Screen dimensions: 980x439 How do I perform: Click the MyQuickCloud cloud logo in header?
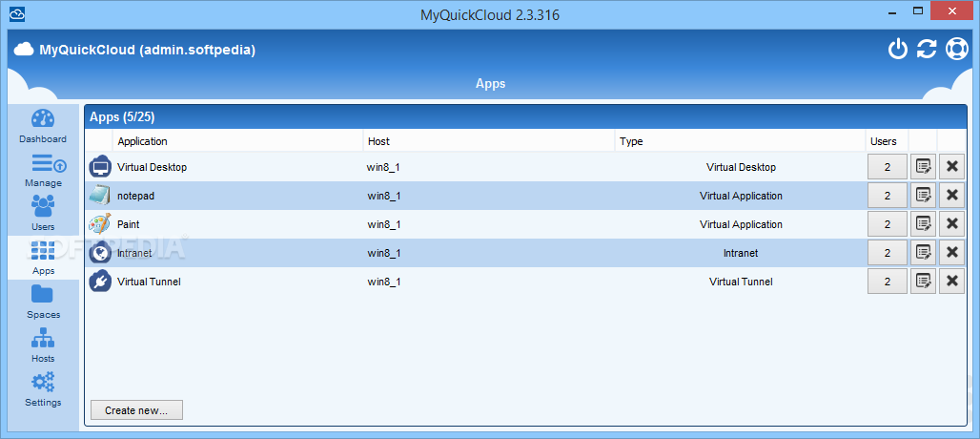pyautogui.click(x=24, y=50)
